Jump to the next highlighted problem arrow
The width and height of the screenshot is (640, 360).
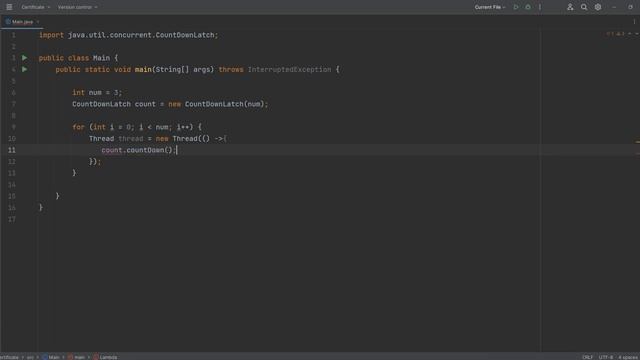(636, 34)
